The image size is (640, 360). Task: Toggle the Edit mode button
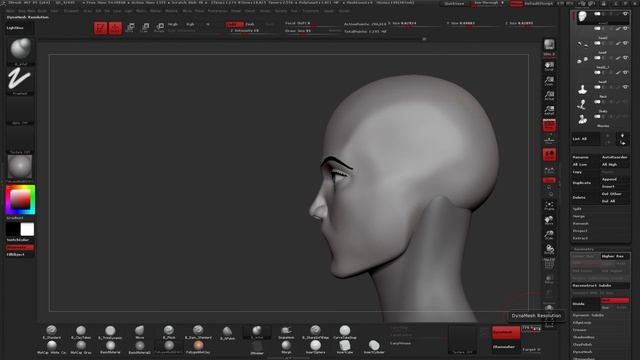point(100,28)
